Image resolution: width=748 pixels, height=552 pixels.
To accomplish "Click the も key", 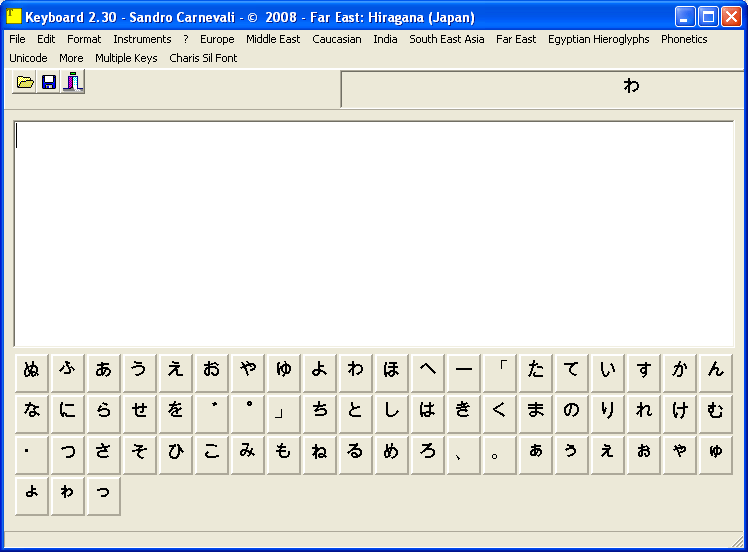I will click(283, 455).
